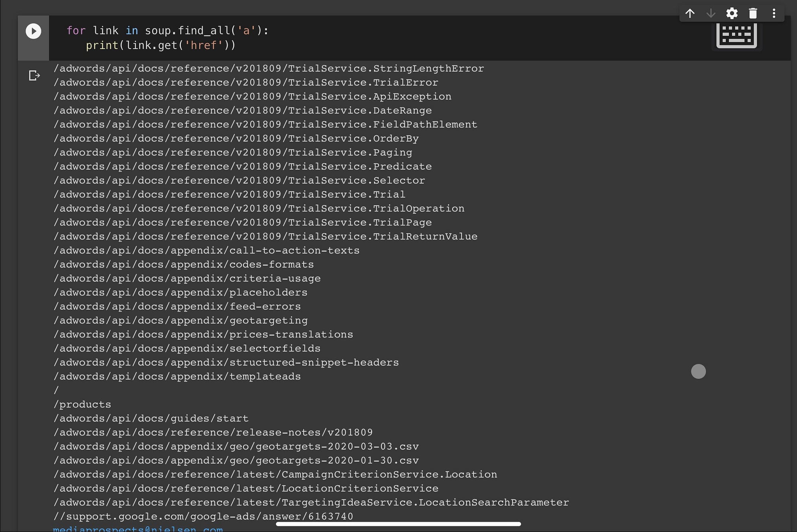Click output line appendix/criteria-usage
Viewport: 797px width, 532px height.
coord(187,278)
